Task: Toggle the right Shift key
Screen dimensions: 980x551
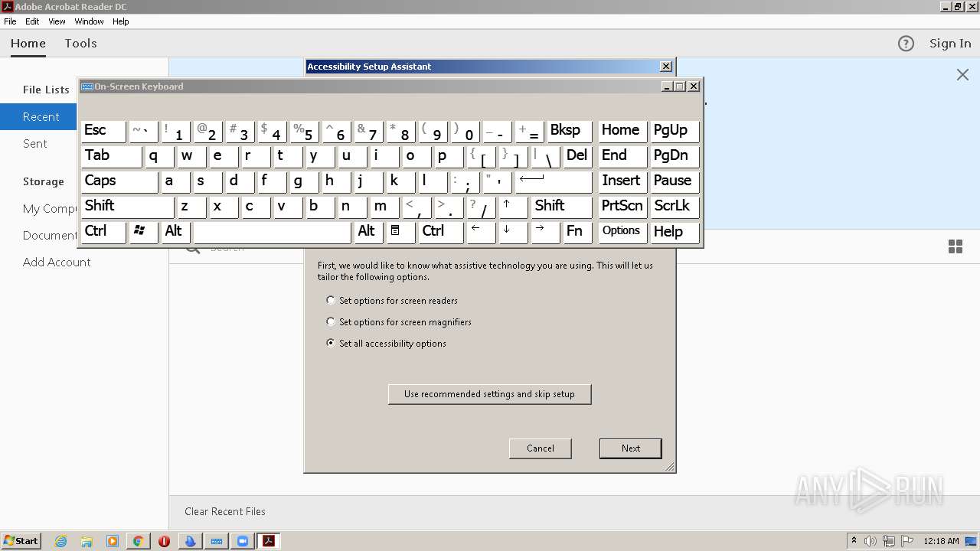Action: (x=562, y=207)
